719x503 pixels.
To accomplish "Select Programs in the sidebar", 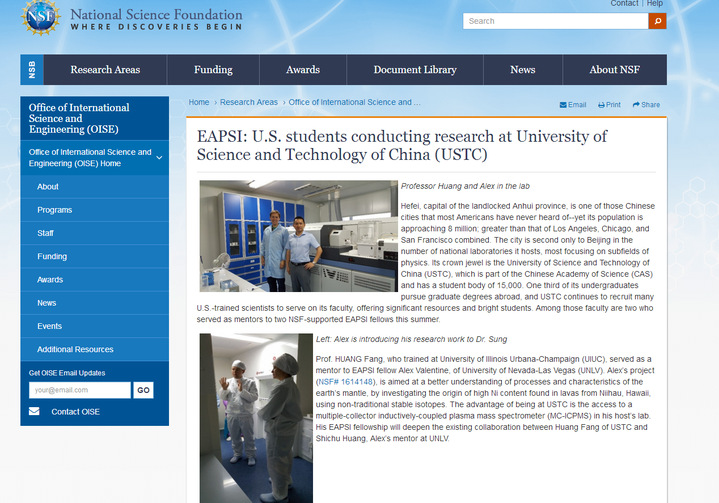I will click(x=55, y=210).
